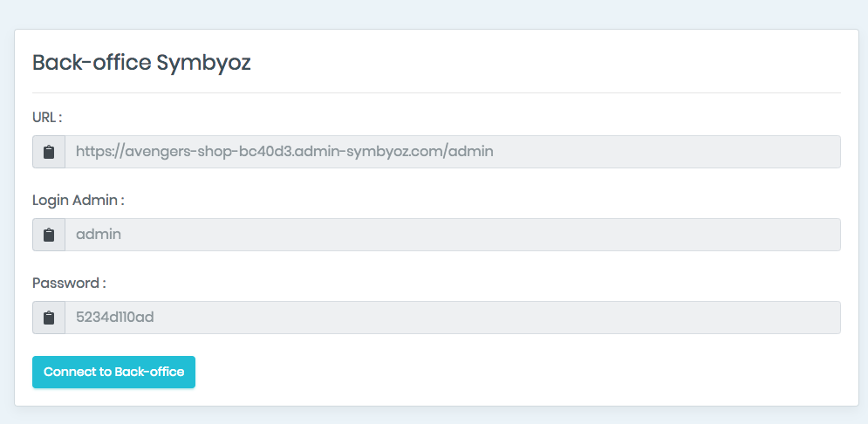
Task: Focus the URL input field
Action: tap(452, 152)
